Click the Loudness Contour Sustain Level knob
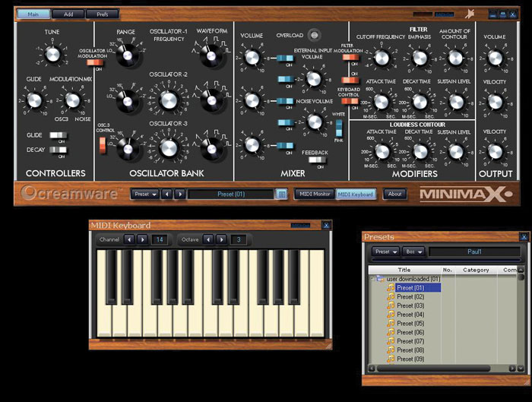The height and width of the screenshot is (402, 532). (456, 152)
